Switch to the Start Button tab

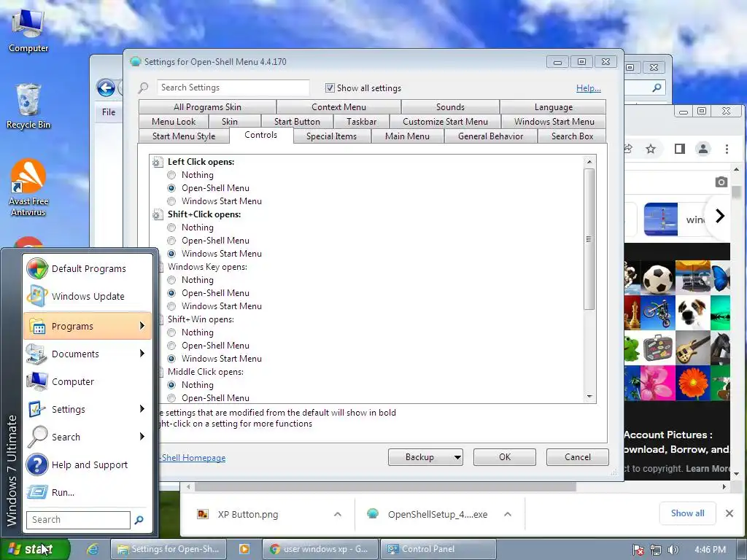pyautogui.click(x=297, y=122)
